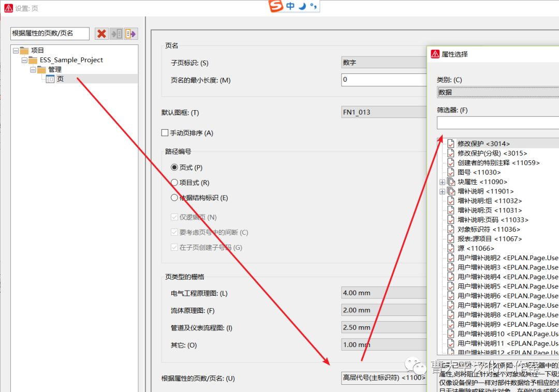Image resolution: width=559 pixels, height=392 pixels.
Task: Click the export settings arrow icon
Action: pos(131,34)
